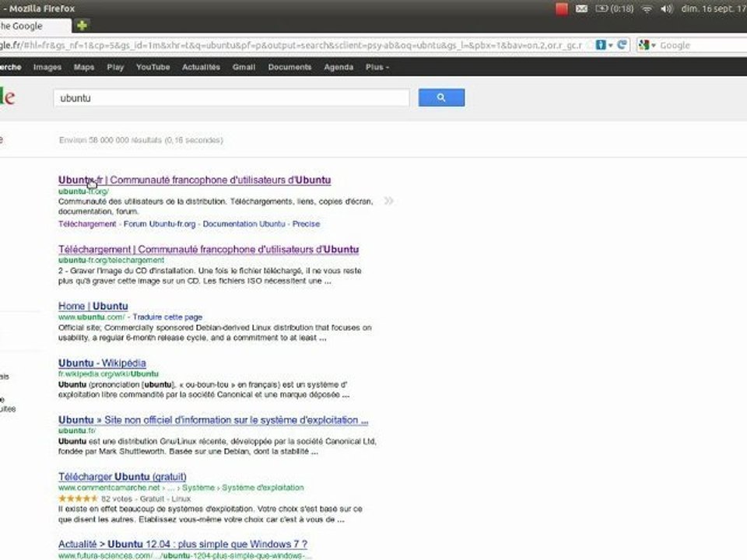Click the www.commentcamarche.net breadcrumb URL
The image size is (747, 560).
tap(181, 488)
